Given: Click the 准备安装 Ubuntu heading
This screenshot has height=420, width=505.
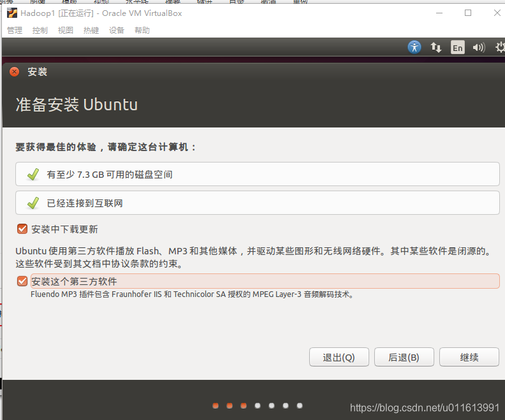Looking at the screenshot, I should click(x=77, y=105).
